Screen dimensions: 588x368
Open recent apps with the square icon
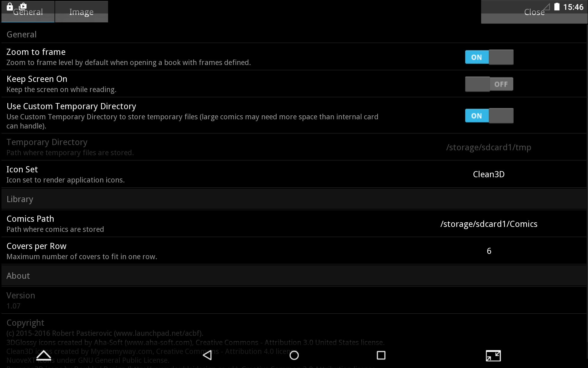click(381, 355)
